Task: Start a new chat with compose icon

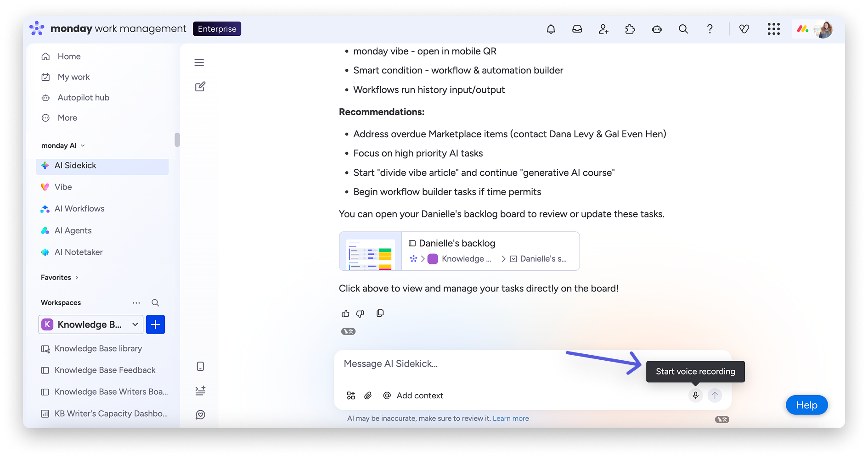Action: point(200,87)
